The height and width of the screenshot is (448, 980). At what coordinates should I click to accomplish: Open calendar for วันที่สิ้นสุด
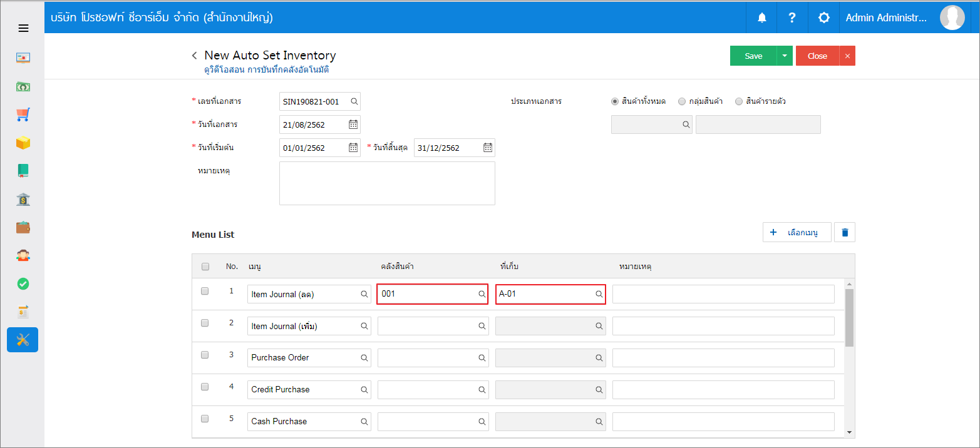488,148
